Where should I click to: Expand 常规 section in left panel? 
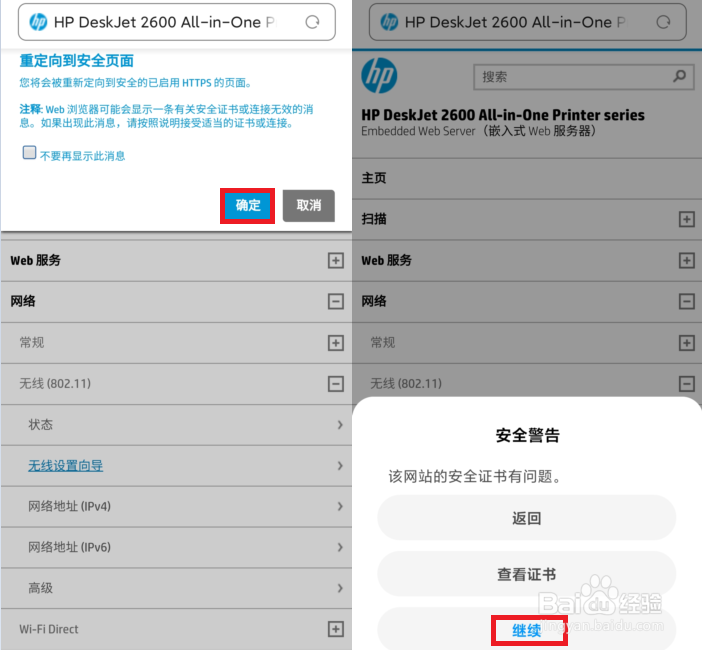335,343
